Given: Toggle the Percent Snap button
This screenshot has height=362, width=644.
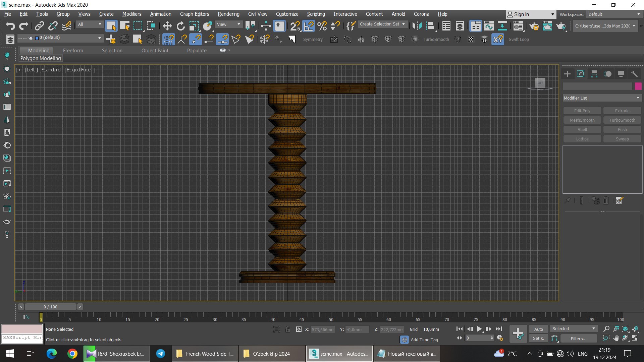Looking at the screenshot, I should pos(322,26).
